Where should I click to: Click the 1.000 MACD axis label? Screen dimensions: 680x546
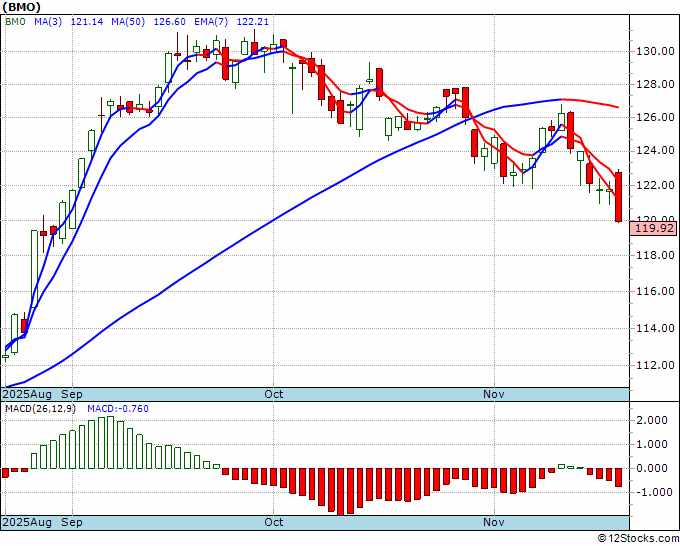(653, 445)
